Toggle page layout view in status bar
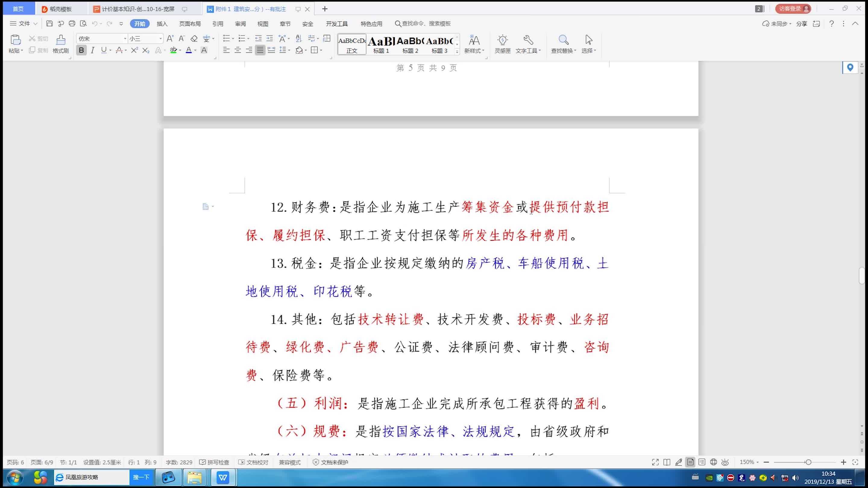868x488 pixels. coord(690,462)
